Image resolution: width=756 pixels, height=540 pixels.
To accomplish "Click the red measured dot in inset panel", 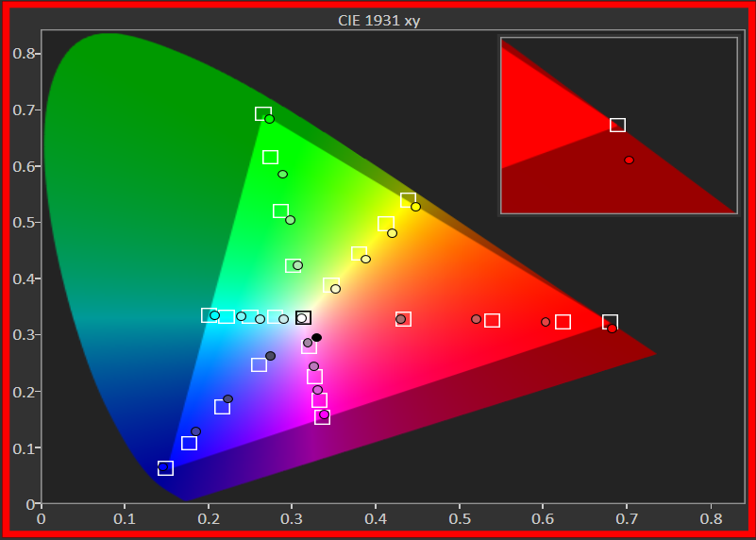I will coord(629,160).
